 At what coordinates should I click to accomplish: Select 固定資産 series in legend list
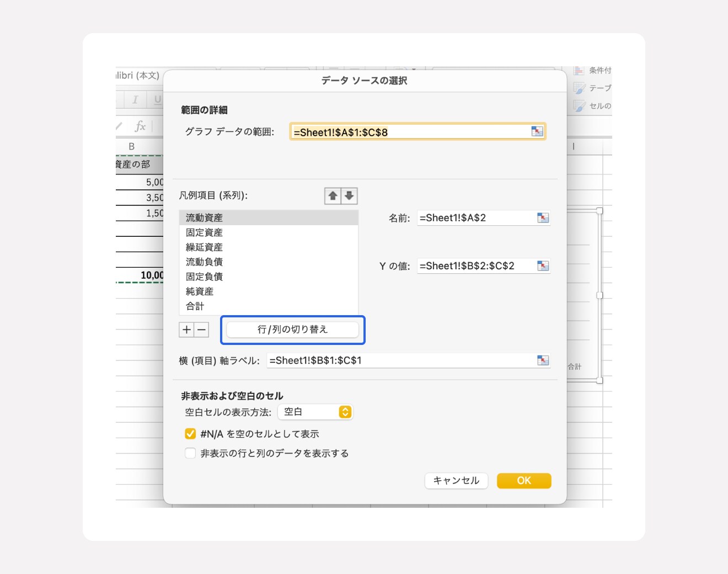269,232
